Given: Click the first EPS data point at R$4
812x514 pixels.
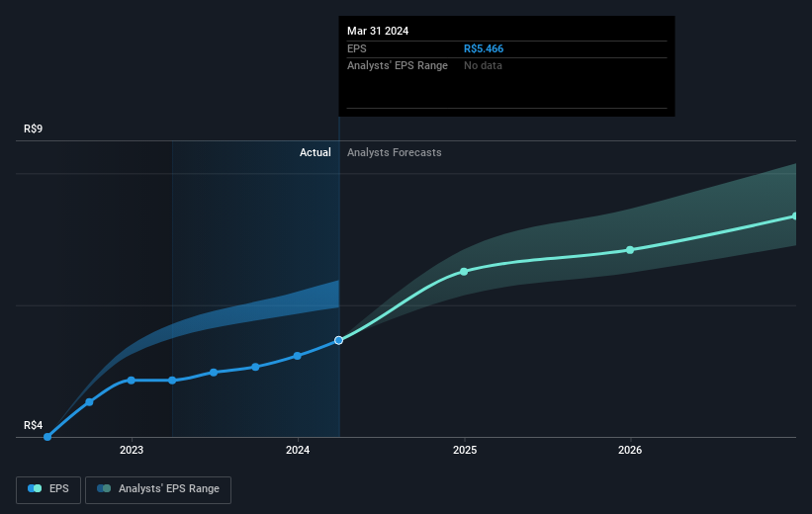Looking at the screenshot, I should pos(47,437).
